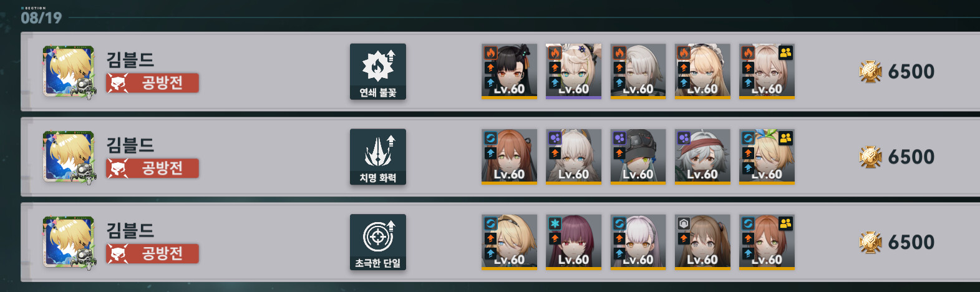Open player avatar in second row
Image resolution: width=980 pixels, height=292 pixels.
pyautogui.click(x=69, y=157)
